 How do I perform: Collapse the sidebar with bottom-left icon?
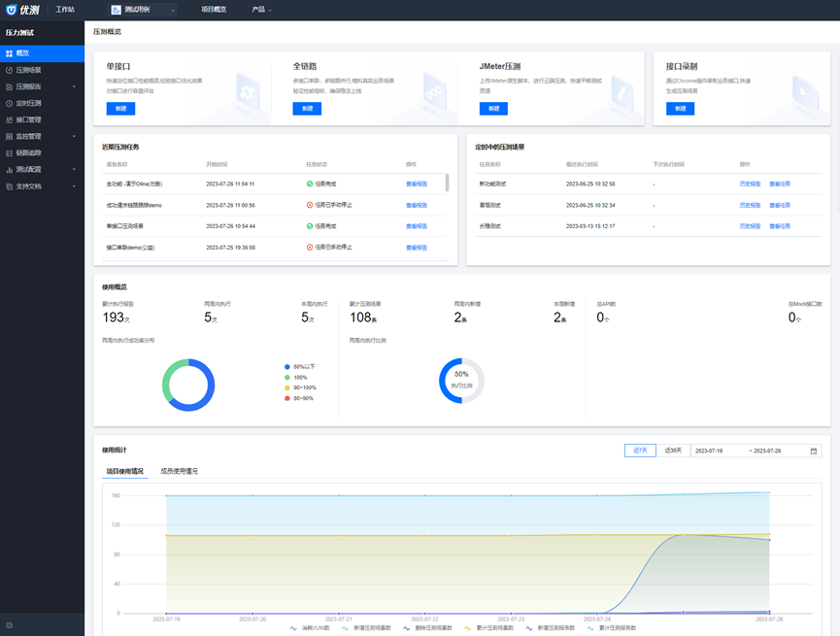click(x=9, y=624)
